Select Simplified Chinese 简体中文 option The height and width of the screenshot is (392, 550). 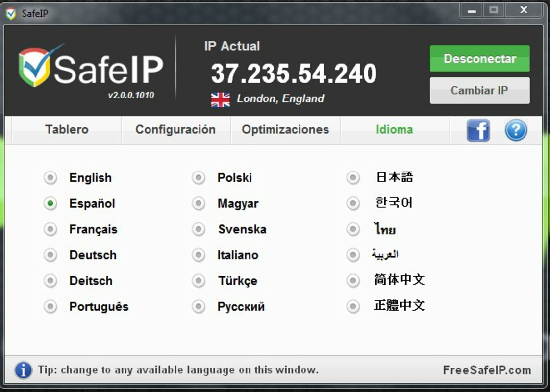353,280
